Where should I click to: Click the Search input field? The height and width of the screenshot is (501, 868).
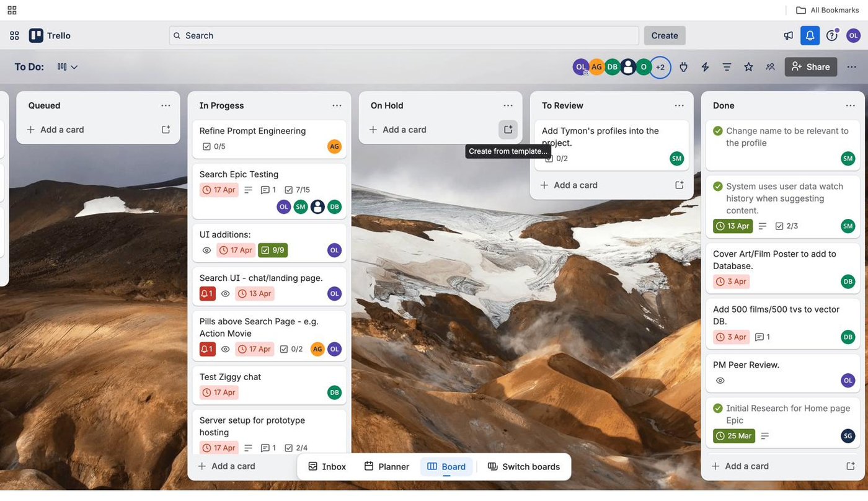tap(404, 35)
